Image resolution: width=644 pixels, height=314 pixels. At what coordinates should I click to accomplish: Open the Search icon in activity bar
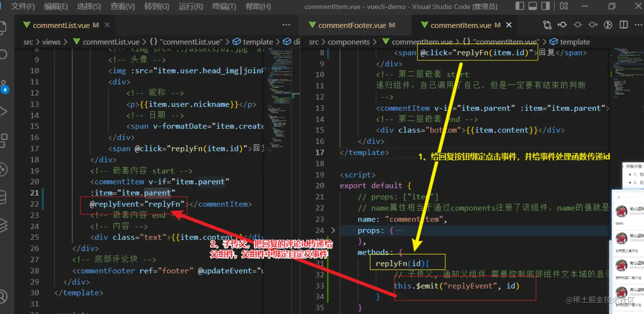(x=3, y=55)
